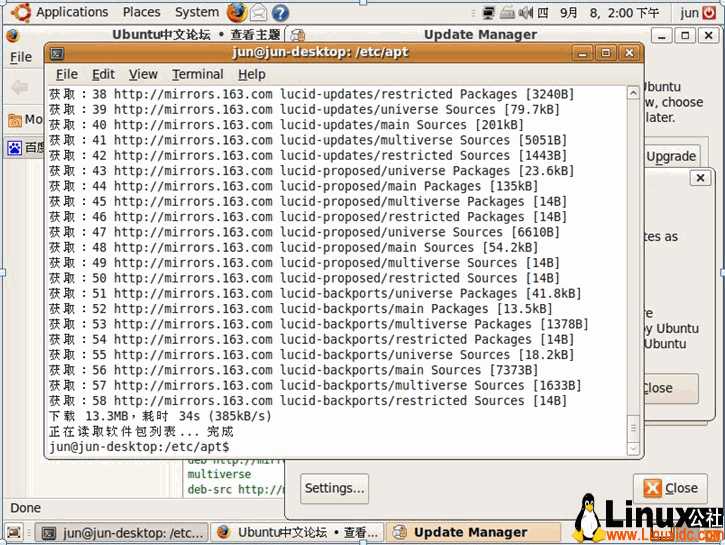Open the Help launcher in top panel
The width and height of the screenshot is (725, 545).
(280, 13)
